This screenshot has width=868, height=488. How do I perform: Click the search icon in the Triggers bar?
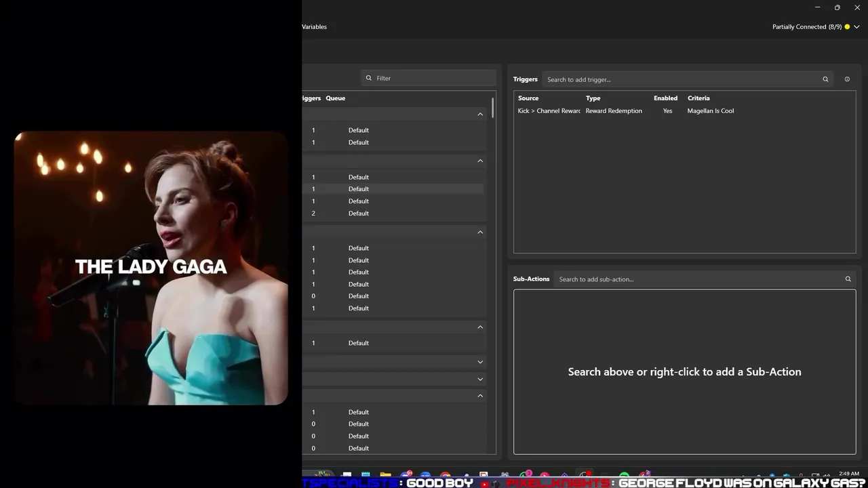pyautogui.click(x=825, y=79)
